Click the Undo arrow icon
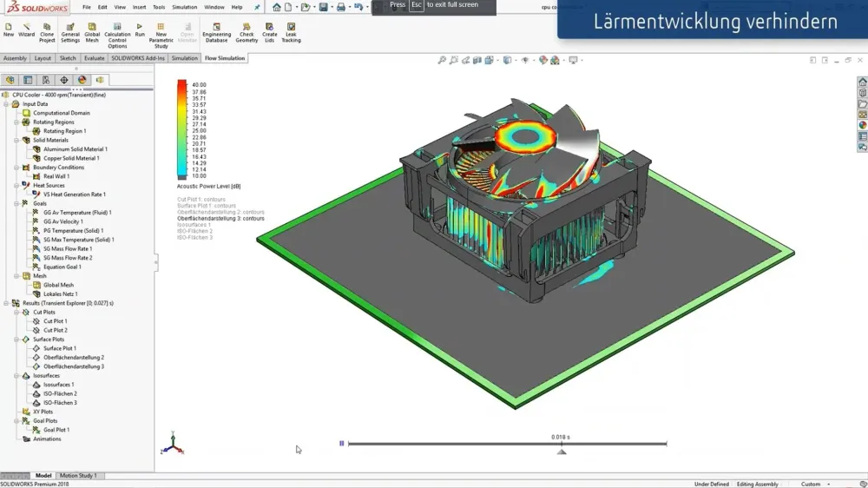Screen dimensions: 868x488 358,7
